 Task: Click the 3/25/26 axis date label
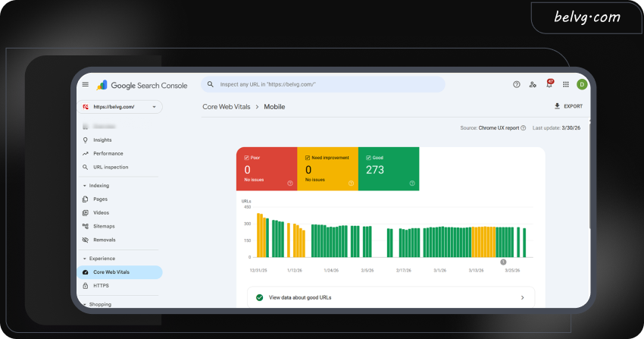click(512, 271)
